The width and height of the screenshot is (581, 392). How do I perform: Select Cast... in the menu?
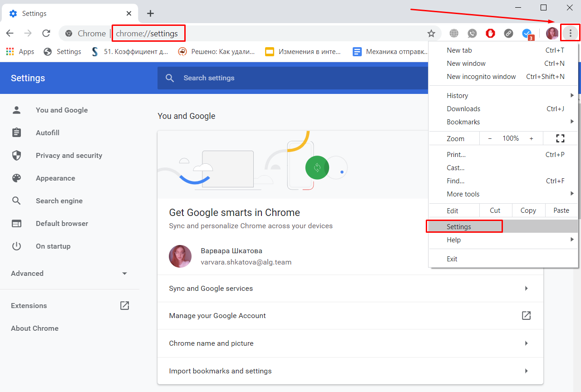pos(503,168)
